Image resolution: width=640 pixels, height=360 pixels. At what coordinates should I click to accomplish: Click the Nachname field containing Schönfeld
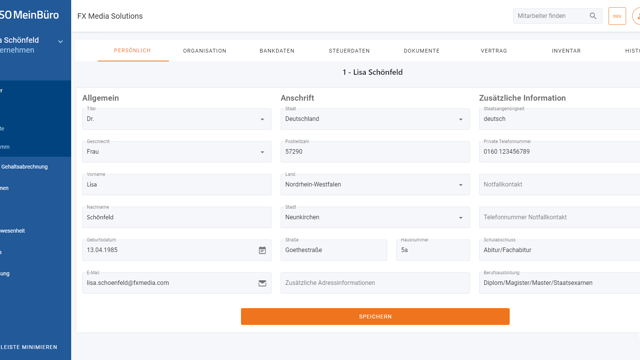pos(177,217)
